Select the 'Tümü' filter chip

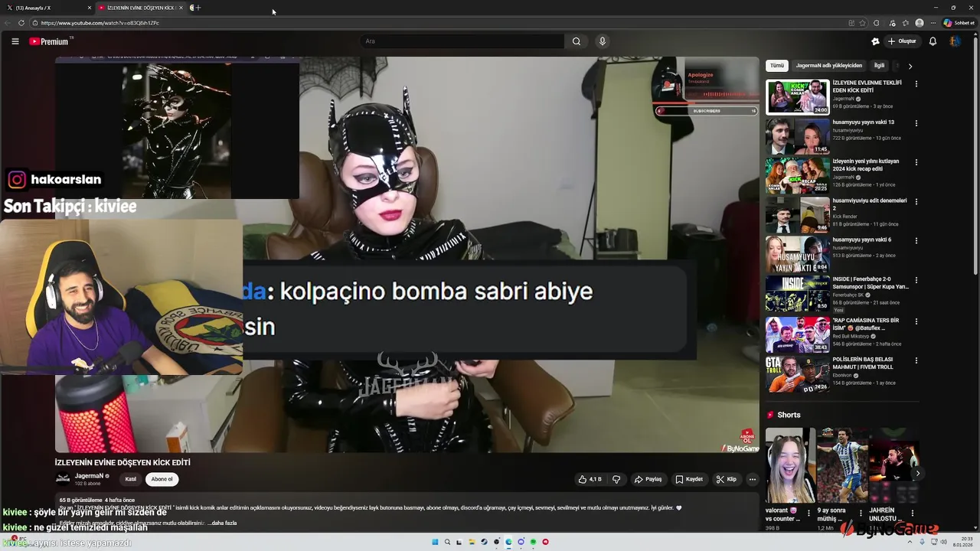tap(777, 66)
